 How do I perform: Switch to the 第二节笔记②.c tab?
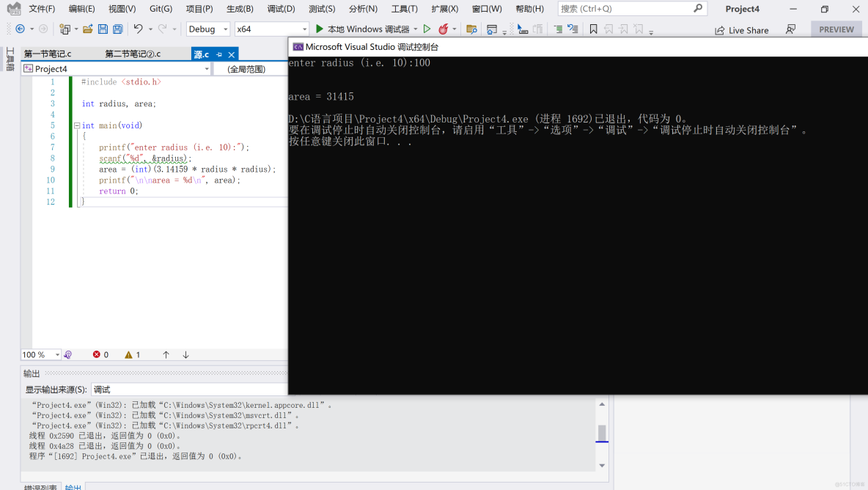[133, 54]
